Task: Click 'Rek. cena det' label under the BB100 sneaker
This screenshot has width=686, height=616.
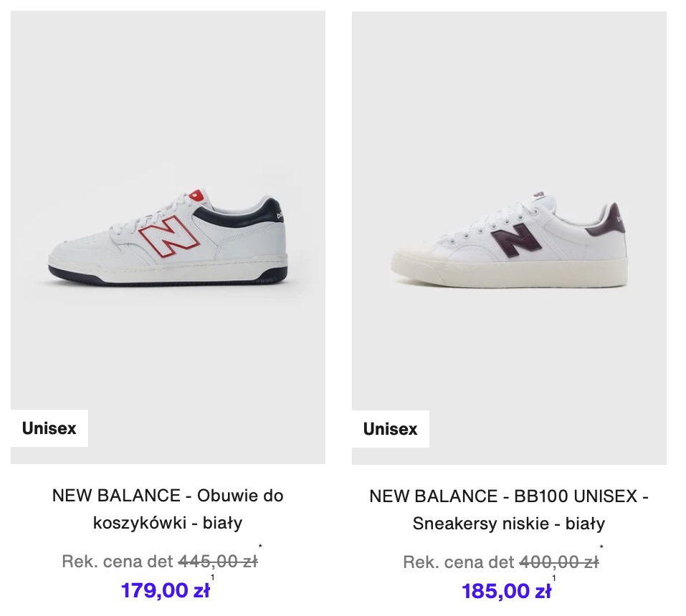Action: coord(459,562)
